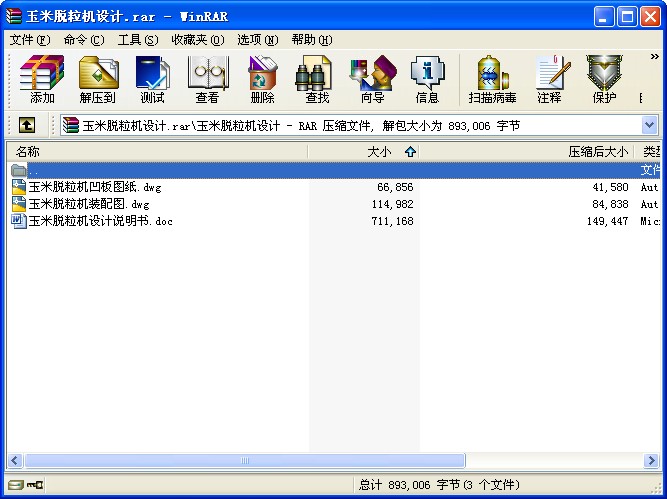The width and height of the screenshot is (667, 499).
Task: Click 扫描病毒 (Virus scan) icon
Action: (x=493, y=79)
